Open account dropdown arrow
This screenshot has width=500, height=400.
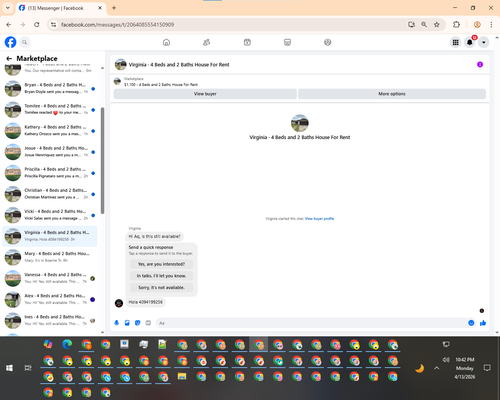(484, 42)
